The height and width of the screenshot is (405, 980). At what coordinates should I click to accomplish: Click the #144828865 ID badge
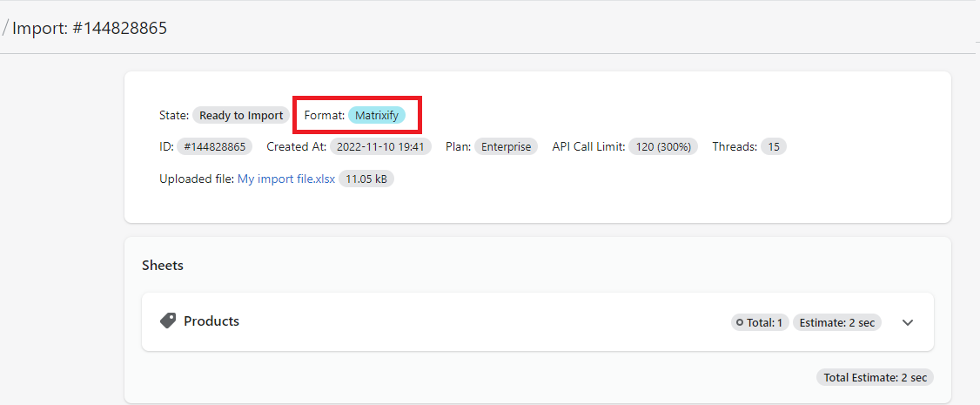(x=214, y=146)
